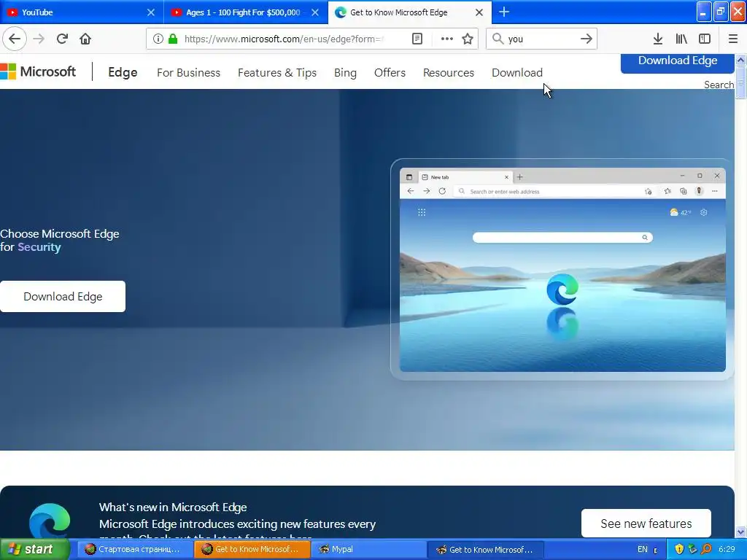Open the library bookmarks and history icon
The image size is (747, 560).
click(681, 39)
